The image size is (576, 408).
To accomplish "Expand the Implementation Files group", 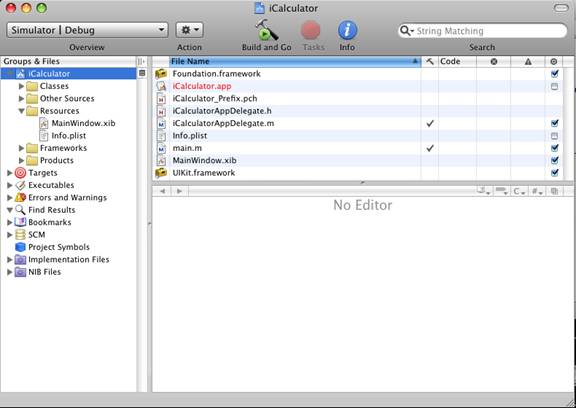I will (x=10, y=260).
